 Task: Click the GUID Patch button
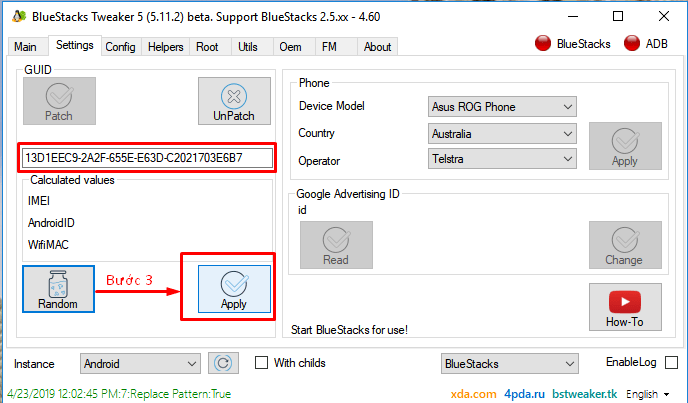59,101
